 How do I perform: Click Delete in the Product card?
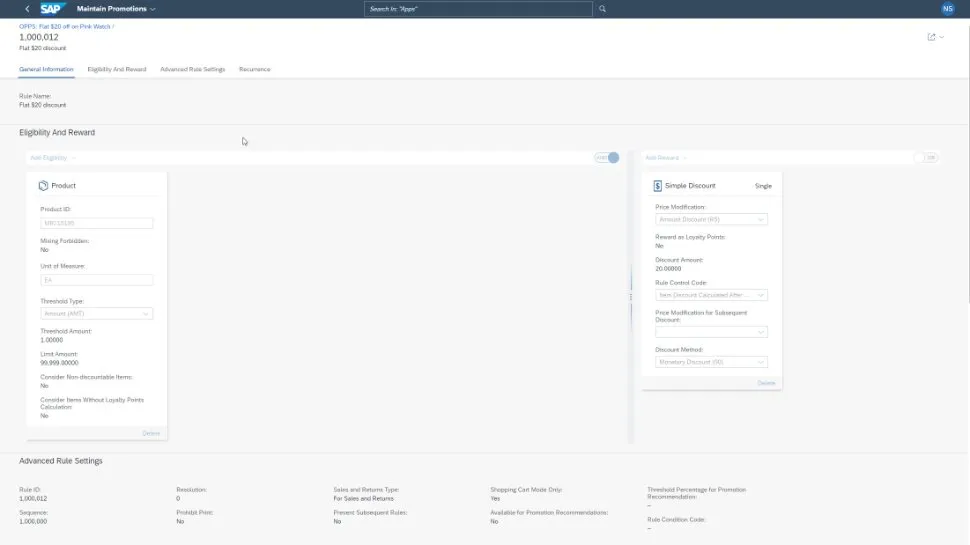(x=150, y=433)
